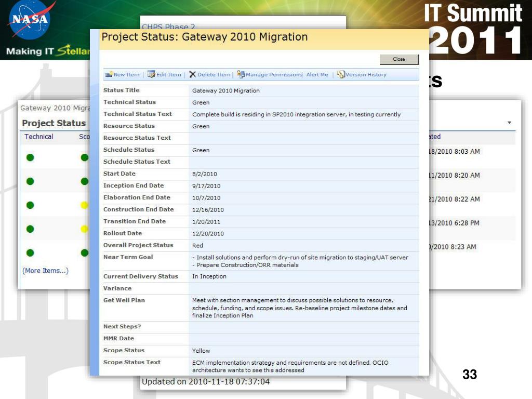This screenshot has width=532, height=399.
Task: Click the Version History icon
Action: [x=341, y=74]
